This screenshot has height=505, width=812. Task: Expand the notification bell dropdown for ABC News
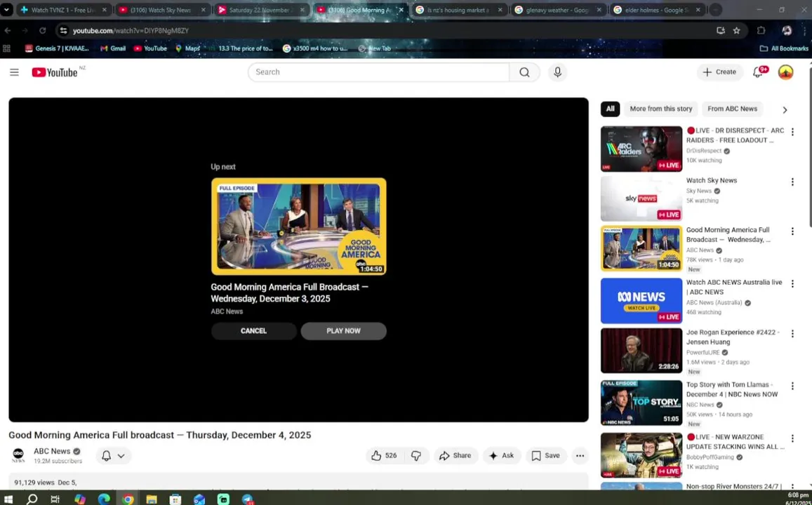click(x=113, y=456)
